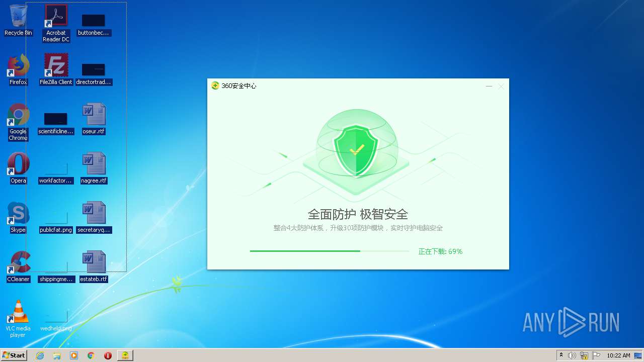644x362 pixels.
Task: Open the volume speaker tray icon
Action: 572,355
